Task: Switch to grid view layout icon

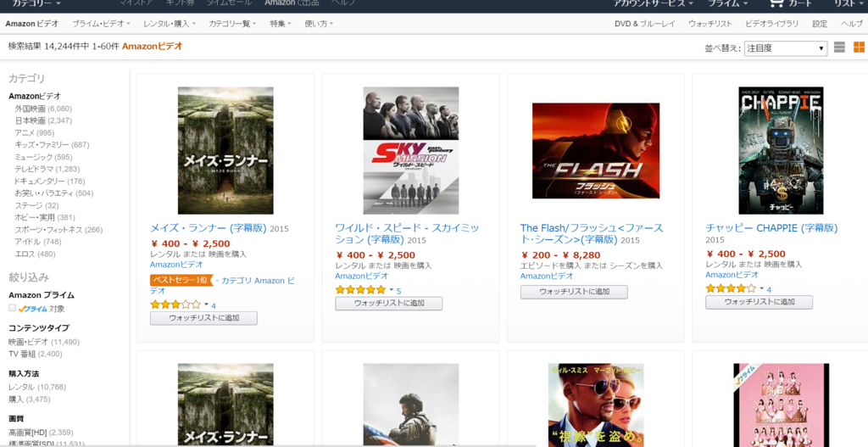Action: (x=859, y=47)
